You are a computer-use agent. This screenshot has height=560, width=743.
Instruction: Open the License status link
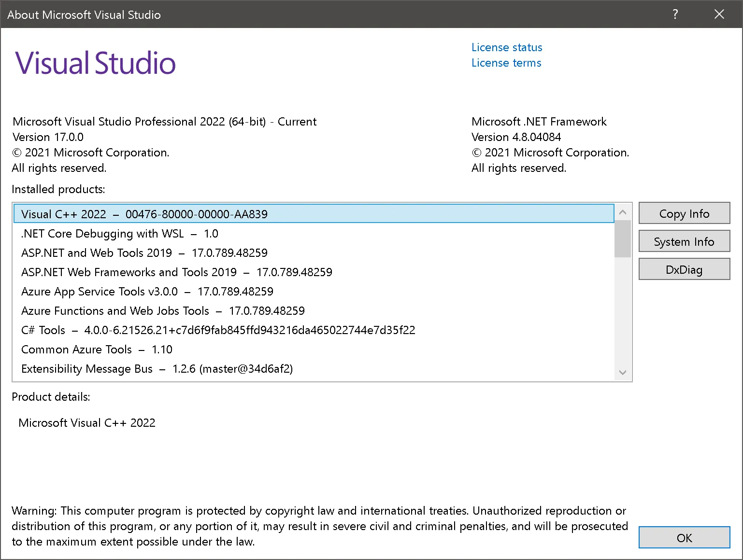pos(507,47)
